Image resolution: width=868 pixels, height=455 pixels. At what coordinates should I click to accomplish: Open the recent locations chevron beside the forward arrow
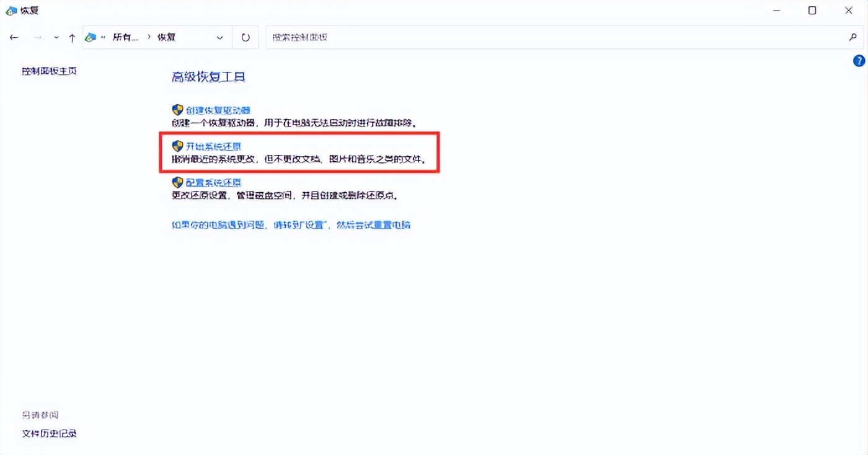coord(56,37)
